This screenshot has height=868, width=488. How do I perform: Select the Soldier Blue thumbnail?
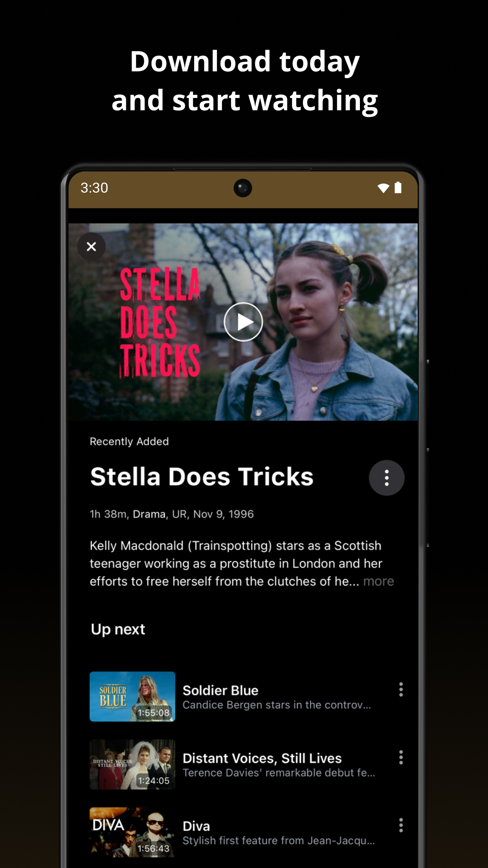pyautogui.click(x=132, y=696)
